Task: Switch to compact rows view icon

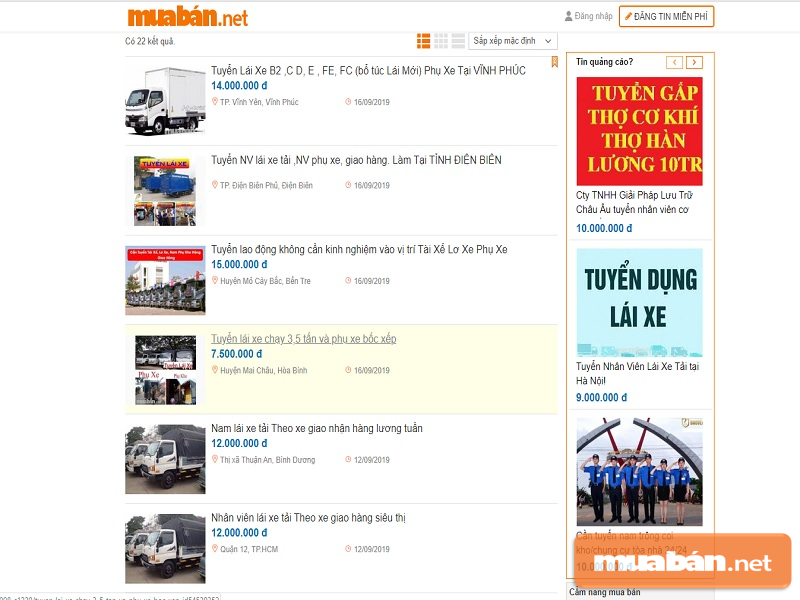Action: (458, 41)
